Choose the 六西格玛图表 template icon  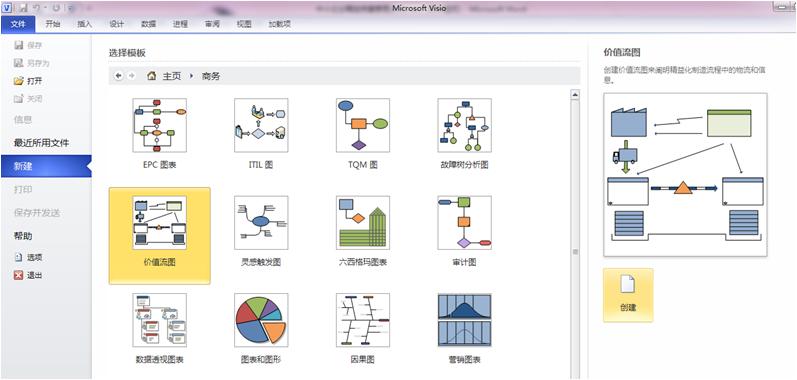[x=363, y=223]
